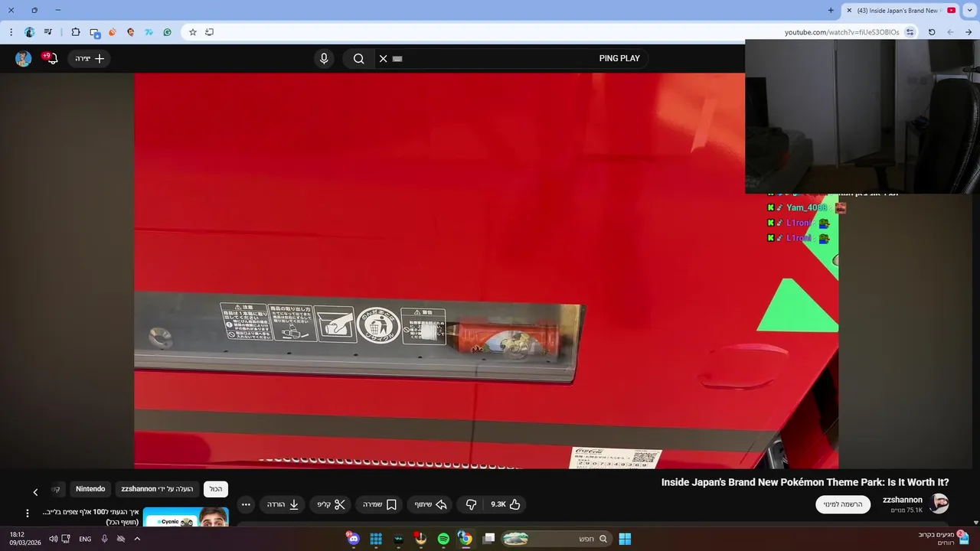
Task: Like the video with 9.3K likes
Action: point(506,504)
